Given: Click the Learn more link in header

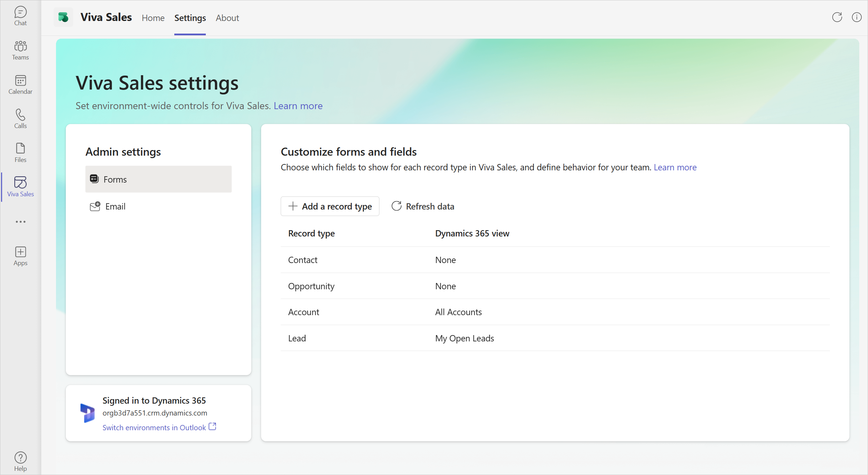Looking at the screenshot, I should pos(297,106).
